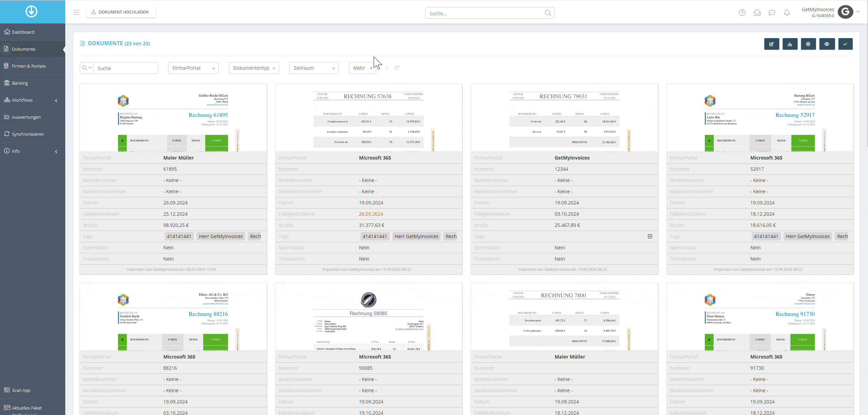This screenshot has width=868, height=415.
Task: Click the checkmark select toolbar button
Action: point(845,44)
